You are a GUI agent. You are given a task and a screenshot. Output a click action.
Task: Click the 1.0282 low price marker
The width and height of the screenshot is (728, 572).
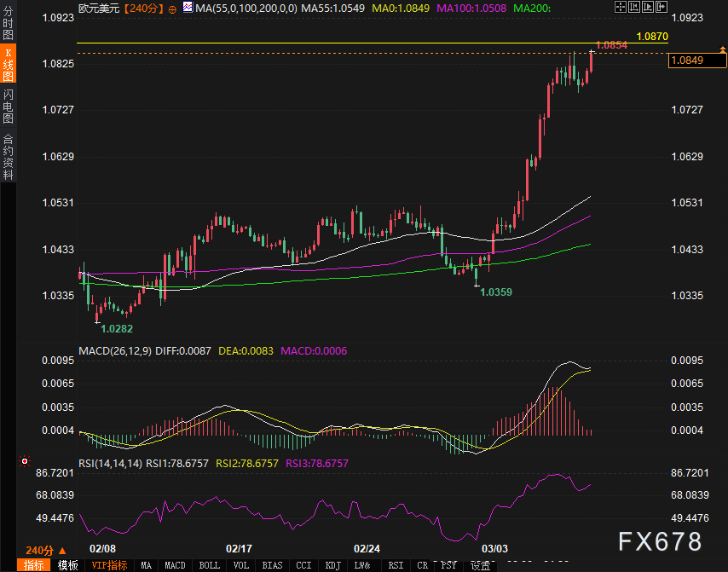[x=117, y=329]
